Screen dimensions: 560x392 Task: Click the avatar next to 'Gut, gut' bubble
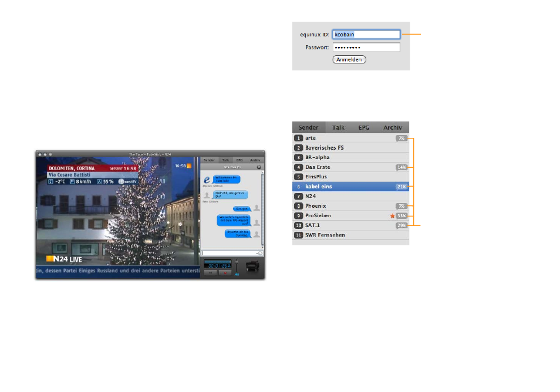(257, 208)
